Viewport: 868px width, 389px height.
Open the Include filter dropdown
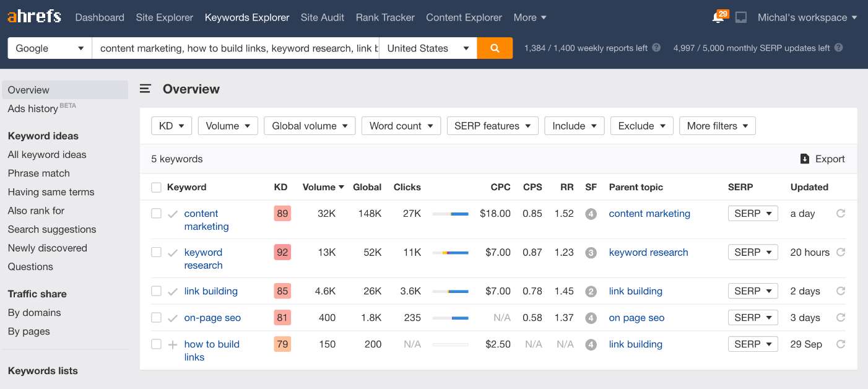click(x=575, y=126)
